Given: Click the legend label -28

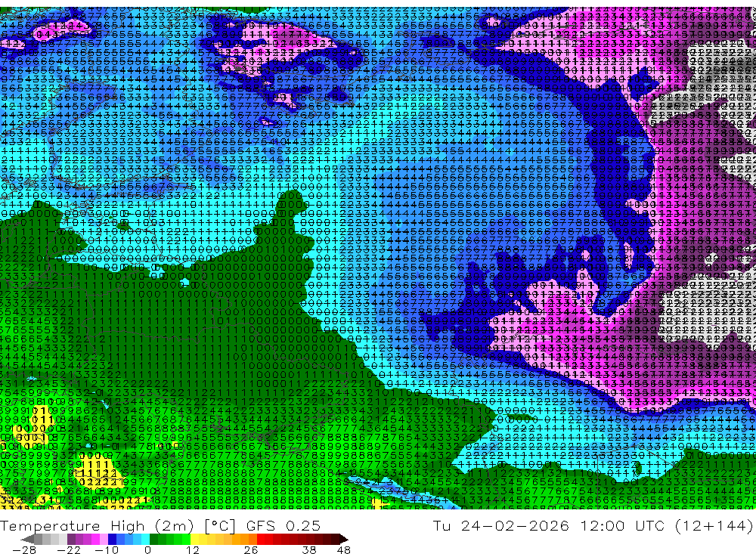Looking at the screenshot, I should 24,550.
